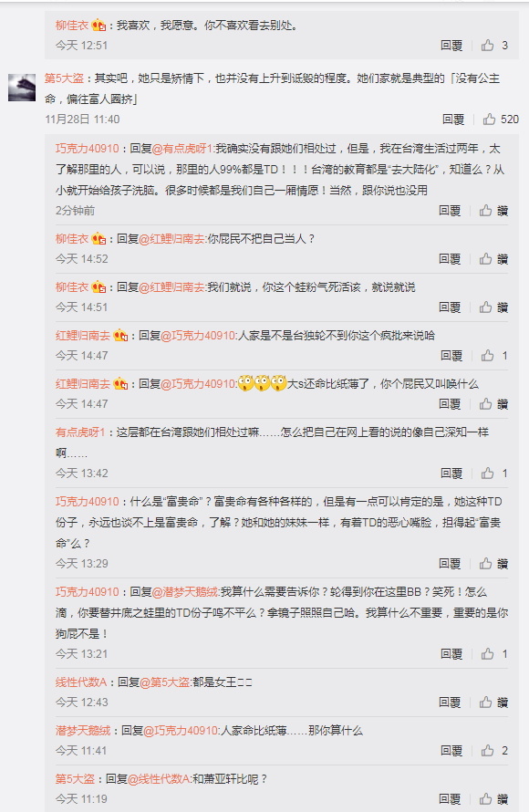The height and width of the screenshot is (812, 529).
Task: Open 潜梦天鹅绒's username link
Action: [83, 731]
